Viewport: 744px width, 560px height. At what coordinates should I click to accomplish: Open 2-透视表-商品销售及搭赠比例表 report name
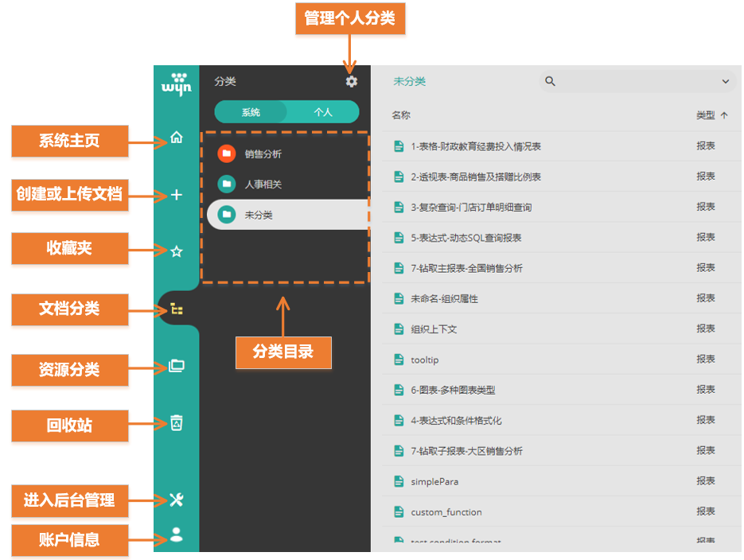476,177
